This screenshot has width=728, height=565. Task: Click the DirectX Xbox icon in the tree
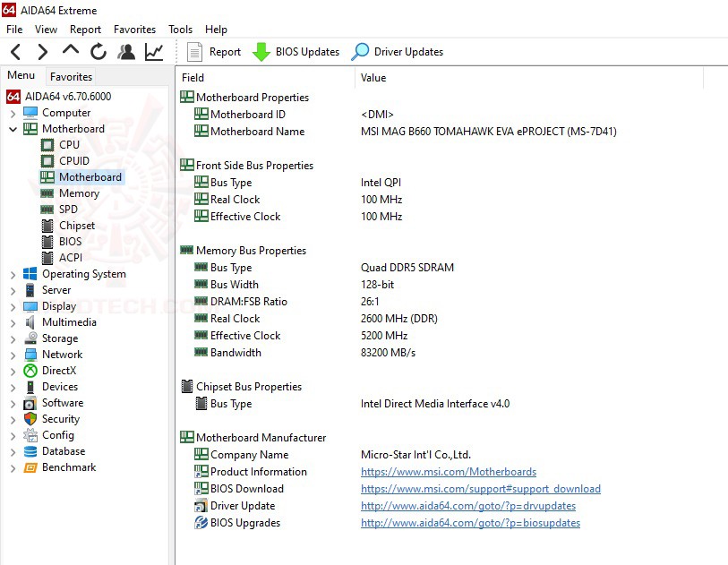30,371
